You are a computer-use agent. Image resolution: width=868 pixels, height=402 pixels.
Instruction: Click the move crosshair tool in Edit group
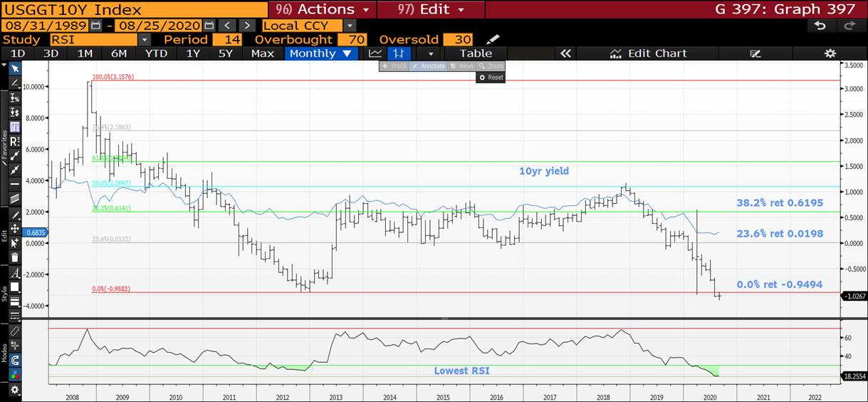(14, 229)
